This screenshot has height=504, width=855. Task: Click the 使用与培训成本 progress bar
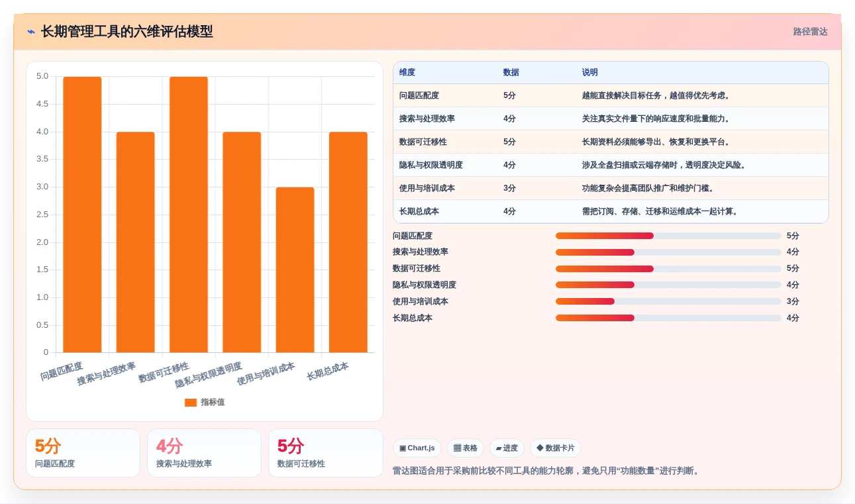(668, 301)
